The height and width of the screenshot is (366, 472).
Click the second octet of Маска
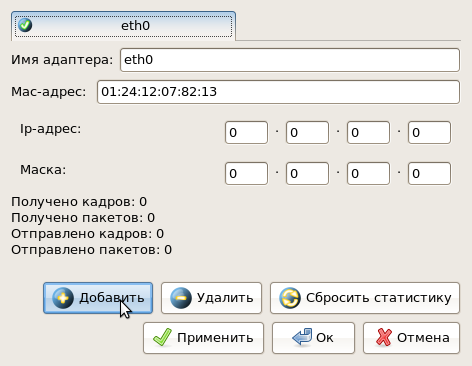(307, 173)
